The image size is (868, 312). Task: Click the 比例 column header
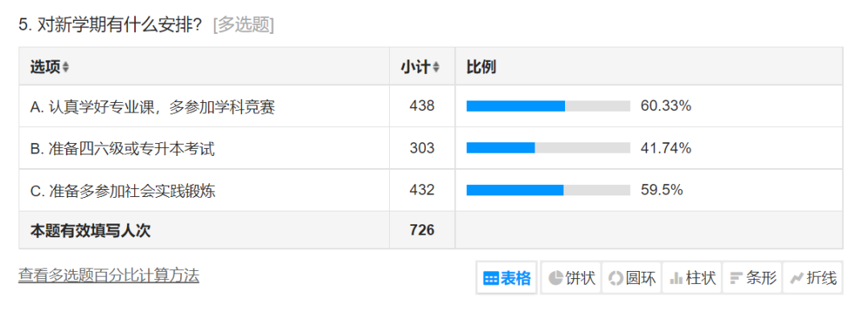481,67
